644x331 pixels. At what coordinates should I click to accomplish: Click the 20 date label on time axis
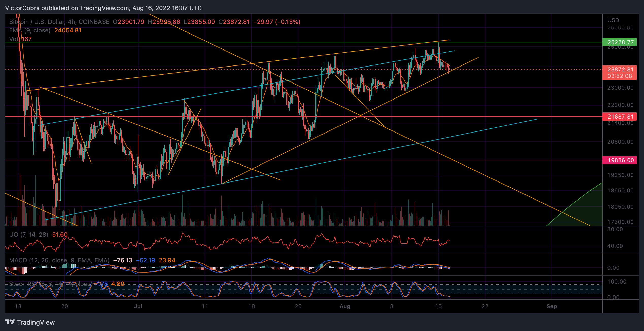click(65, 306)
